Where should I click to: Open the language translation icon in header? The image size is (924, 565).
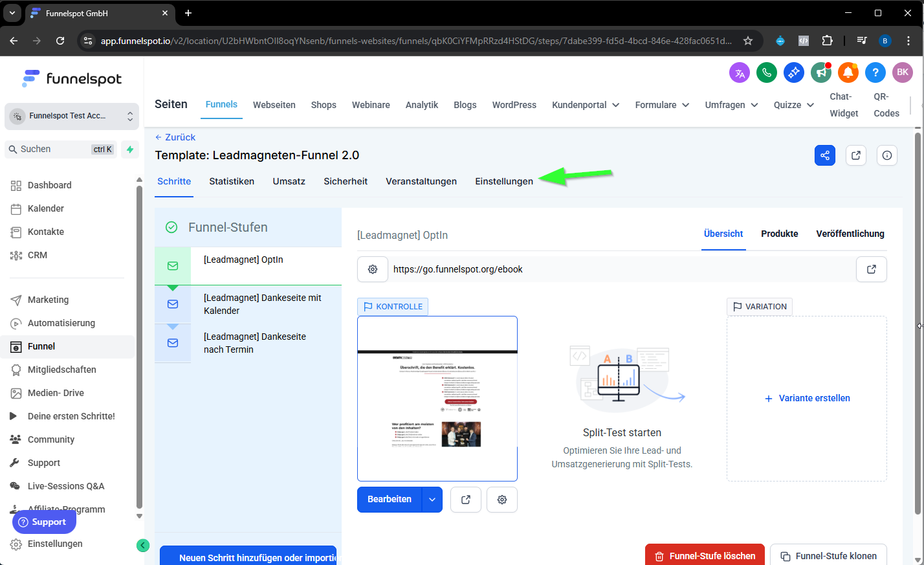click(740, 72)
